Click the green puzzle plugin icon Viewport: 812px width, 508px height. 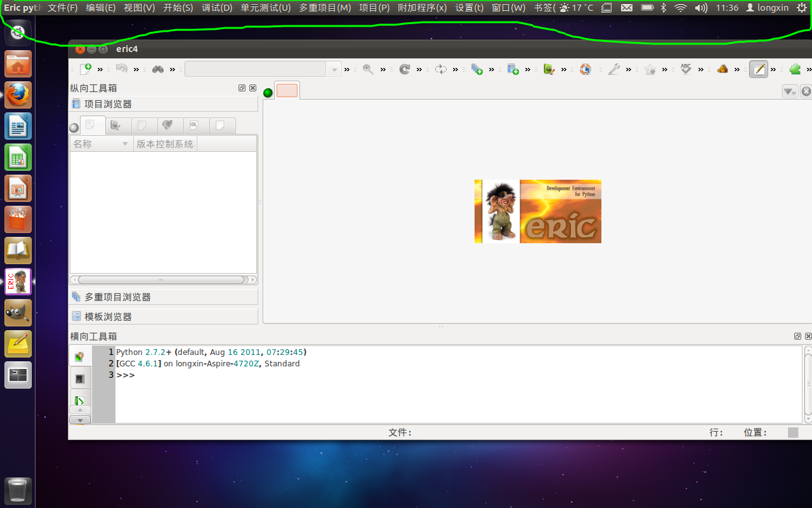pyautogui.click(x=795, y=69)
